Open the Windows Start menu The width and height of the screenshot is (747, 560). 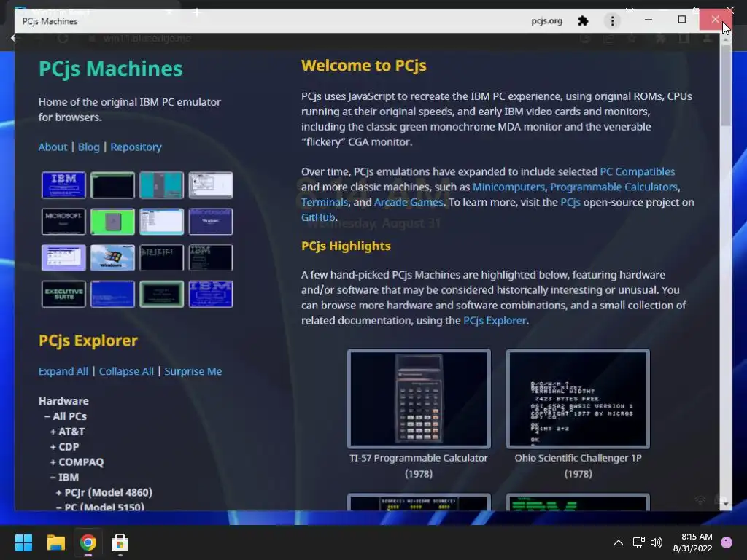pos(23,542)
